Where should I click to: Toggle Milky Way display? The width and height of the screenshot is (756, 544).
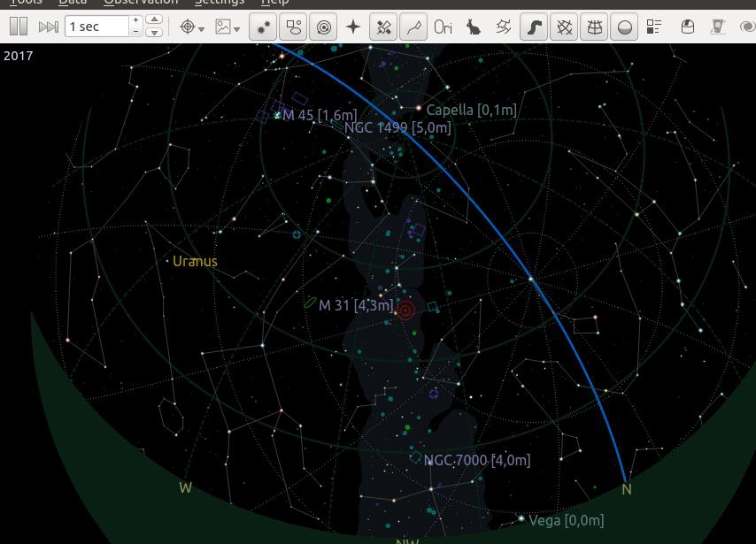click(x=534, y=27)
